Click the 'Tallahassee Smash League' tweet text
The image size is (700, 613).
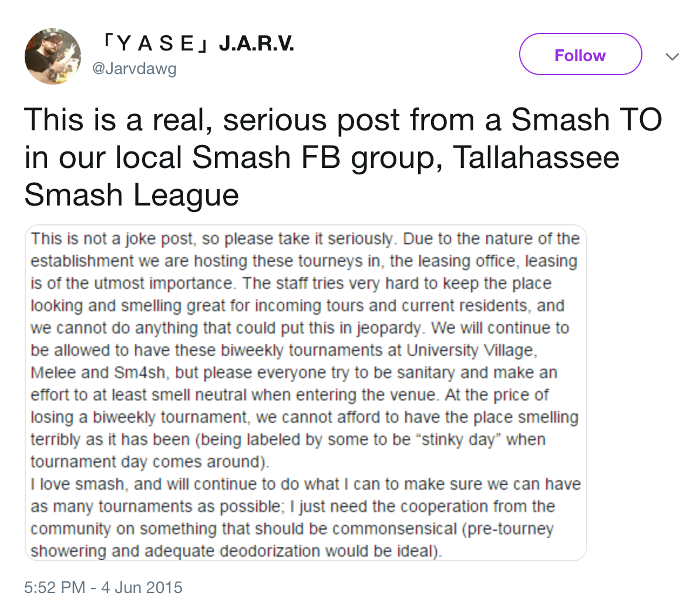(x=321, y=176)
